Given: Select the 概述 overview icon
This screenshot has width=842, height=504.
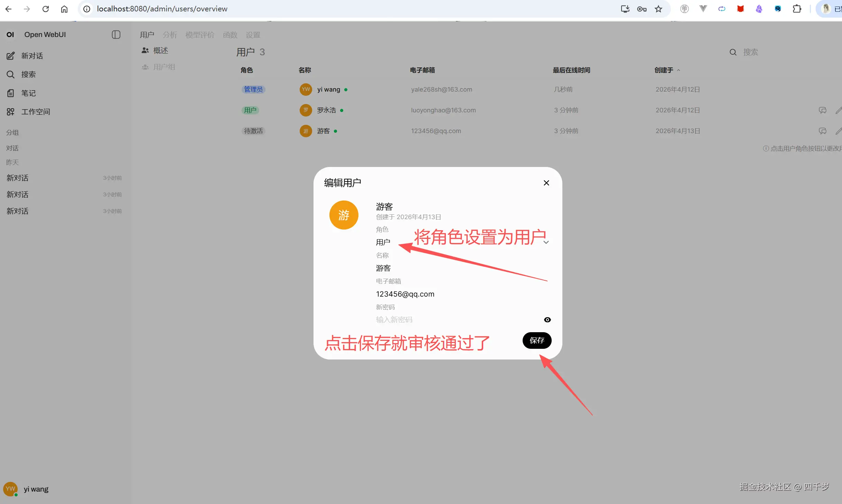Looking at the screenshot, I should (145, 50).
